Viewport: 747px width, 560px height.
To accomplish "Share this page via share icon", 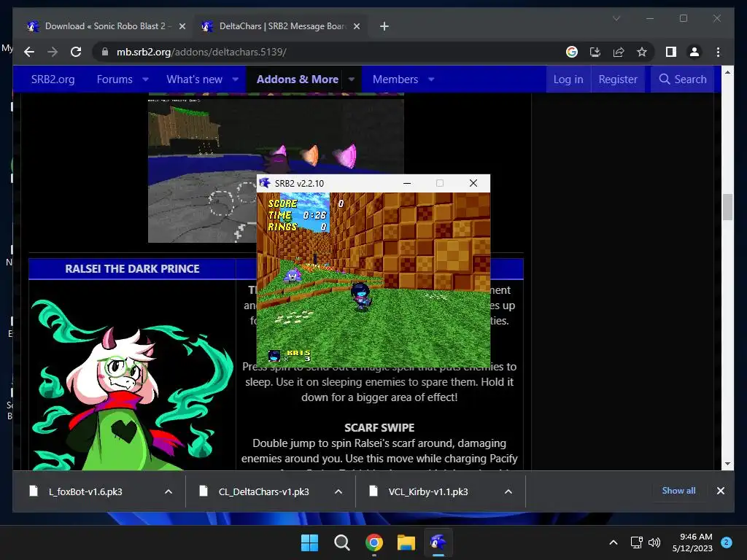I will pyautogui.click(x=619, y=52).
